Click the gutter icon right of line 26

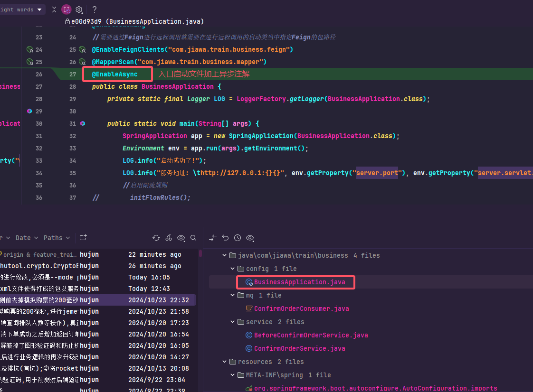pos(82,62)
